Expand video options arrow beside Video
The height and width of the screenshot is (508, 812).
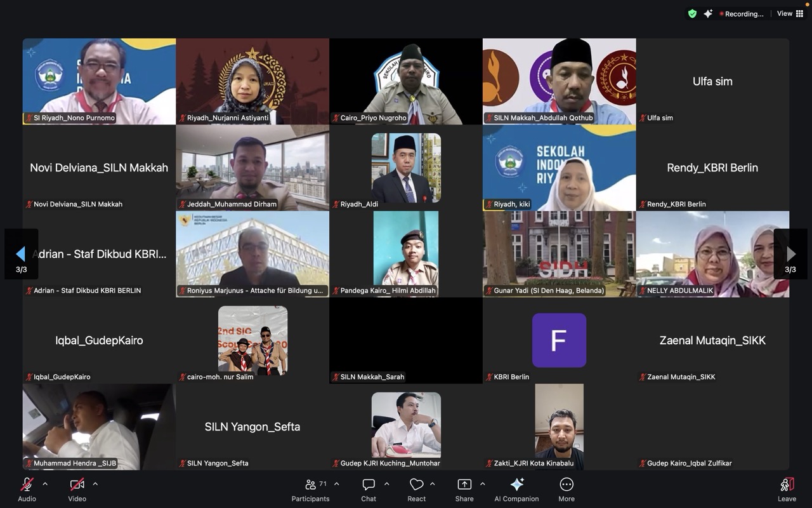tap(95, 484)
